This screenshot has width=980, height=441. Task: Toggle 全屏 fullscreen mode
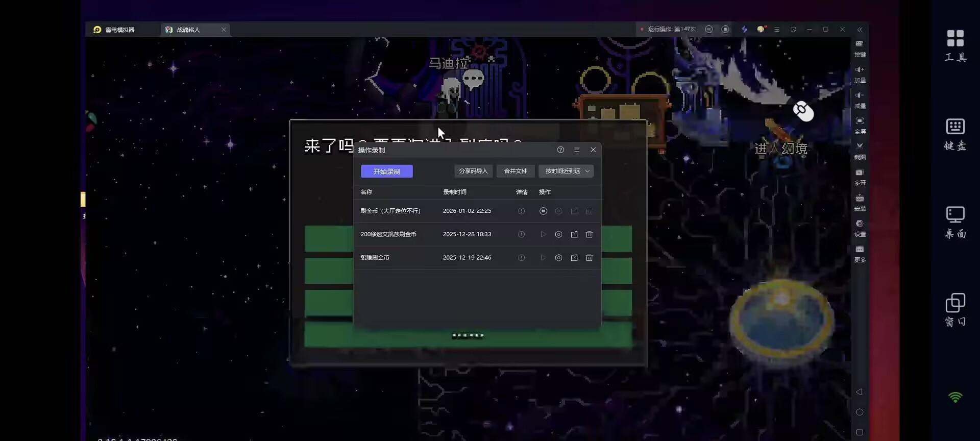[860, 125]
